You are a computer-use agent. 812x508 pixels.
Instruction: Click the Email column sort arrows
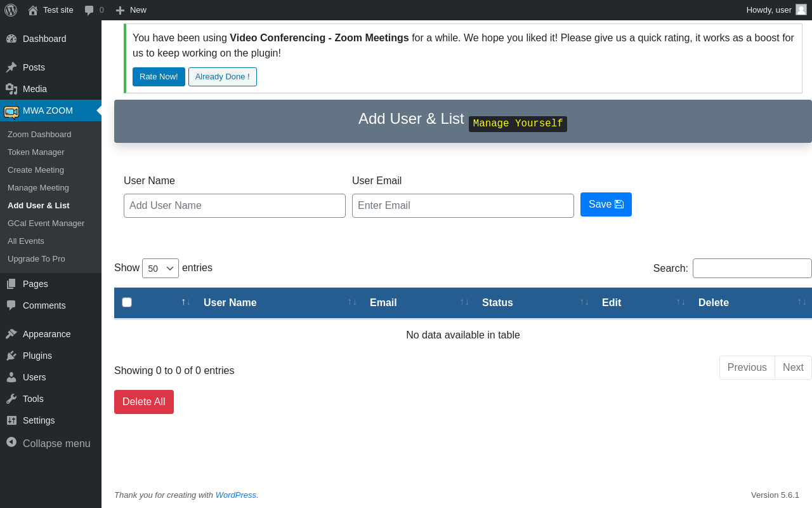coord(464,302)
